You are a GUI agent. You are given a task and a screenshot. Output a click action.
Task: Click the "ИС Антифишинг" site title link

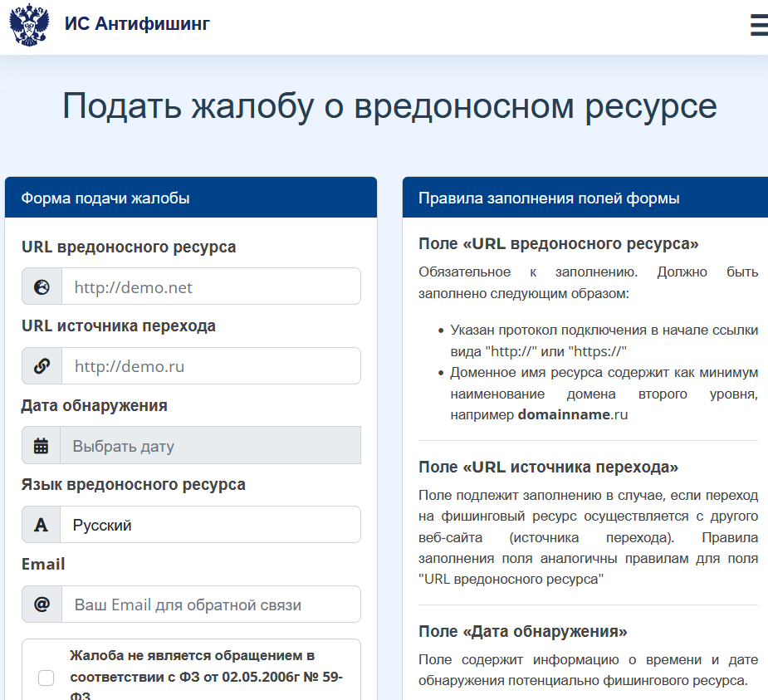[136, 25]
